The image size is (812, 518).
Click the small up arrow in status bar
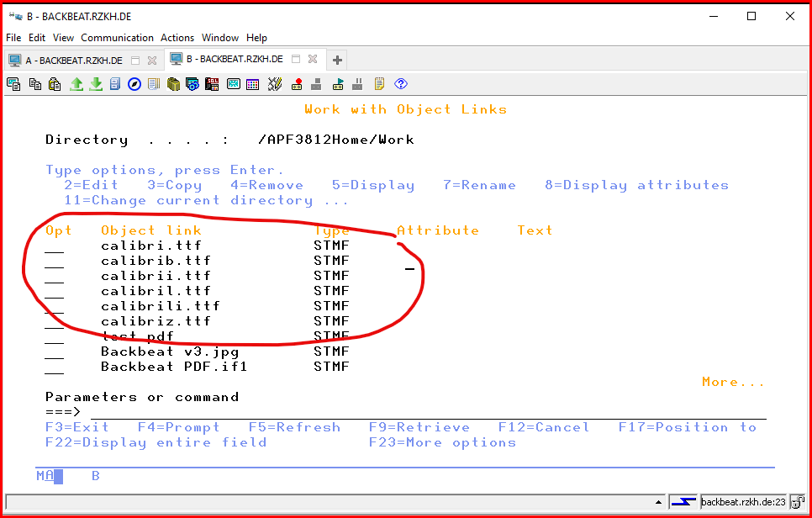(659, 502)
